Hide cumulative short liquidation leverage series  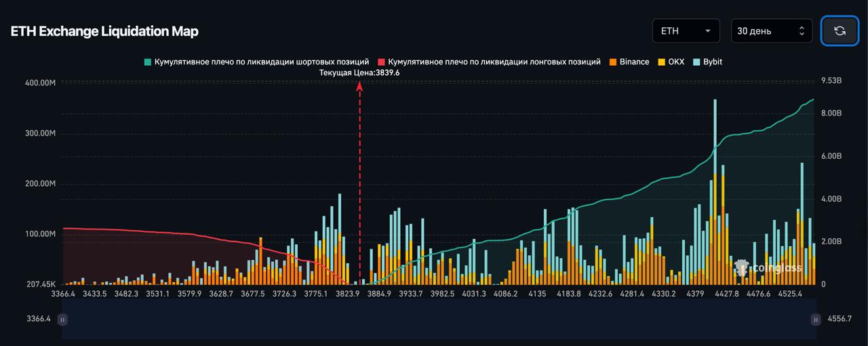coord(256,62)
